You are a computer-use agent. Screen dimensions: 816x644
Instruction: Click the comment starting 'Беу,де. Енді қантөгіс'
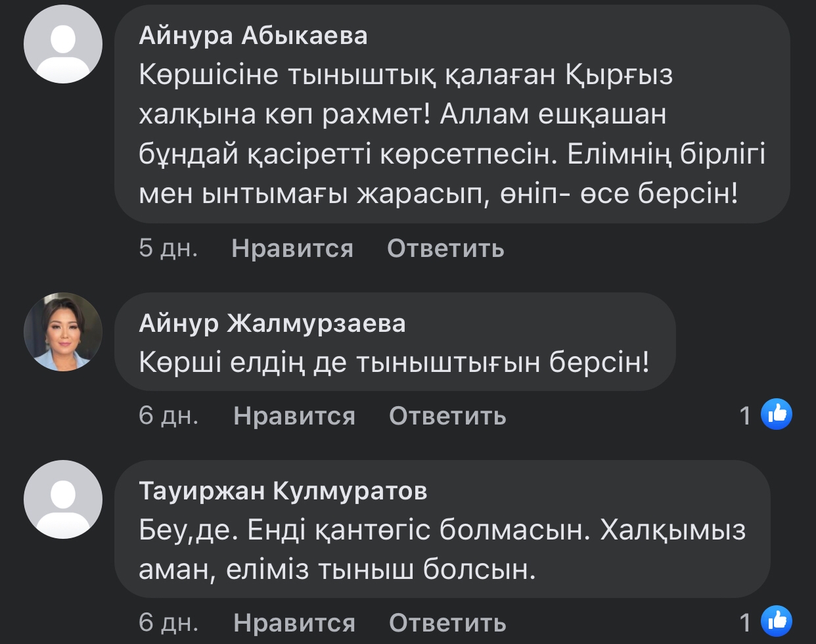click(x=442, y=550)
